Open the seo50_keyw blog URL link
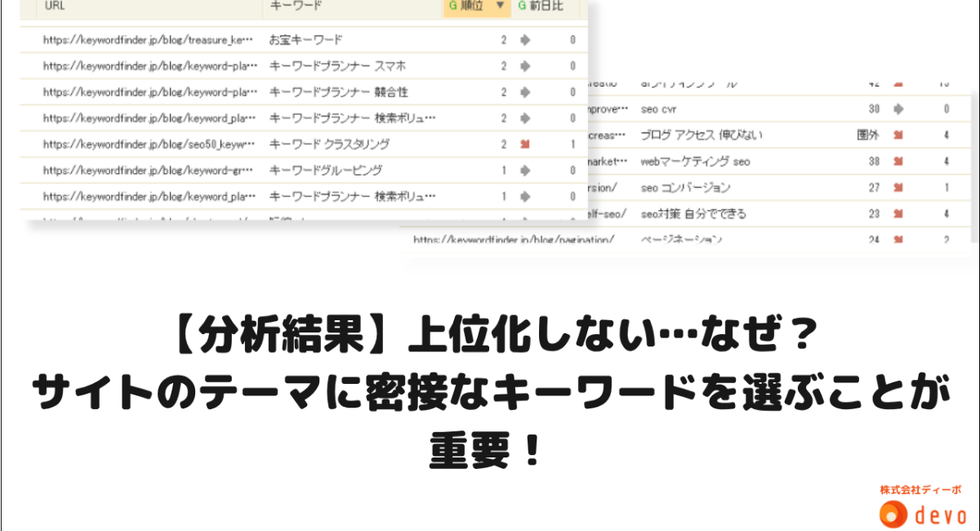The height and width of the screenshot is (531, 980). (x=149, y=145)
